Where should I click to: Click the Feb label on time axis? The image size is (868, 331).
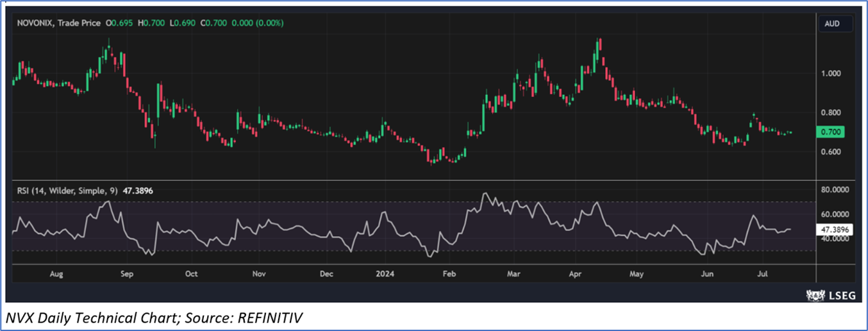click(449, 274)
